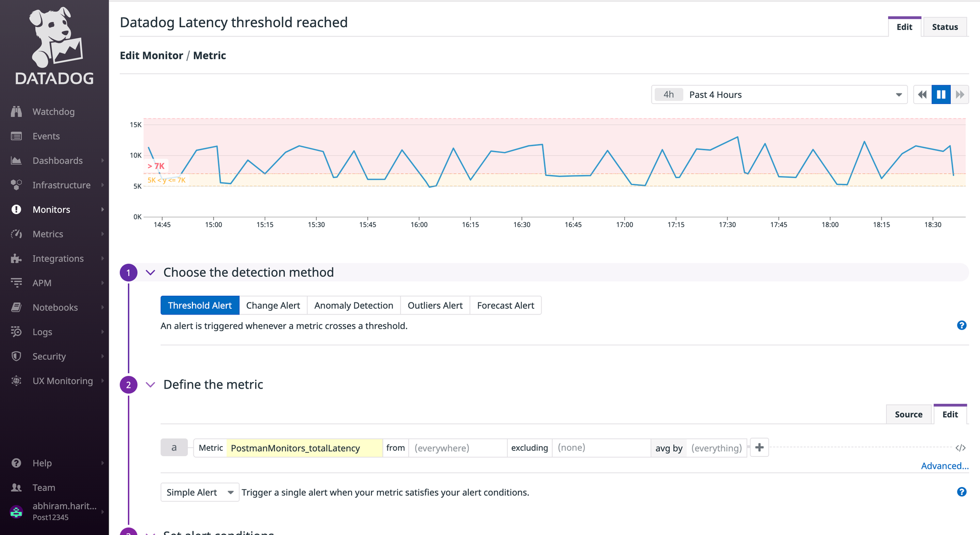This screenshot has width=980, height=535.
Task: Expand the Monitors submenu arrow
Action: click(103, 209)
